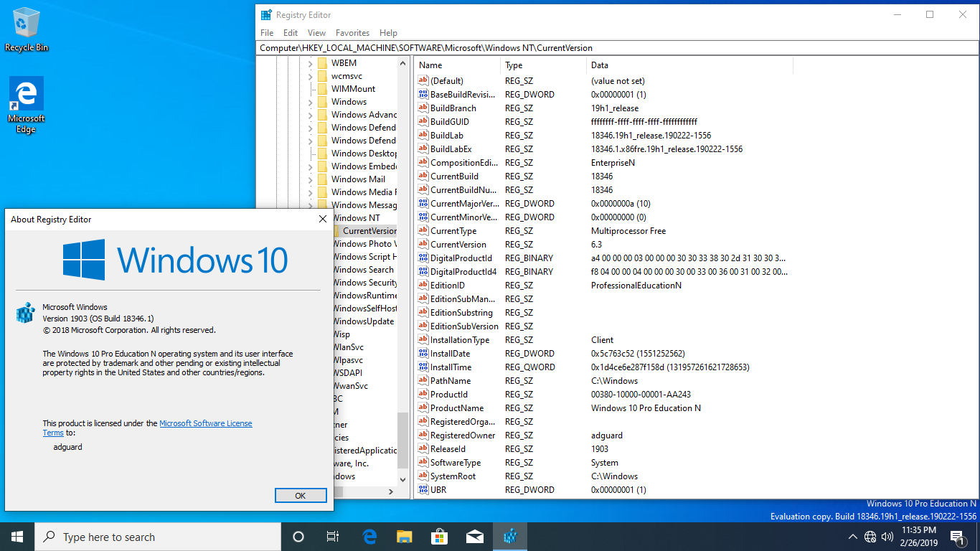The height and width of the screenshot is (551, 980).
Task: Expand the Windows Embed tree node
Action: pyautogui.click(x=311, y=166)
